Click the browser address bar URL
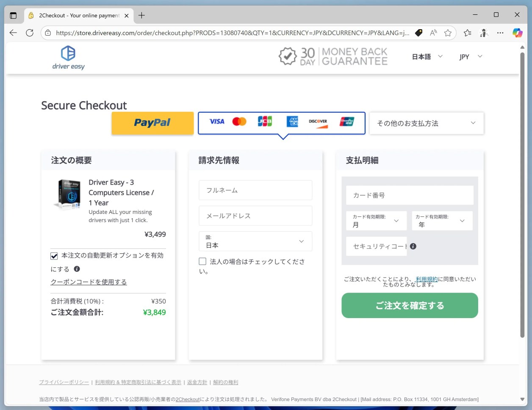The width and height of the screenshot is (532, 410). coord(233,33)
